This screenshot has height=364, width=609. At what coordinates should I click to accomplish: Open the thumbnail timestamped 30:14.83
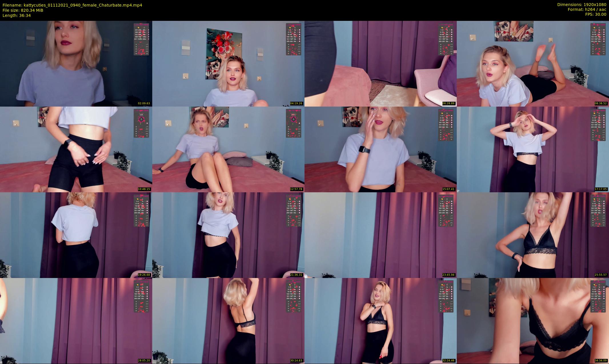[228, 321]
